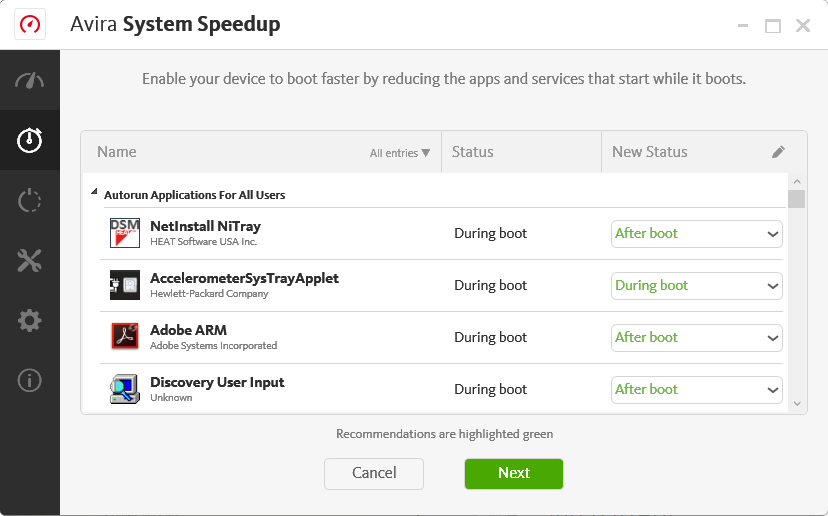Screen dimensions: 828x516
Task: Click the green Next button
Action: pos(514,474)
